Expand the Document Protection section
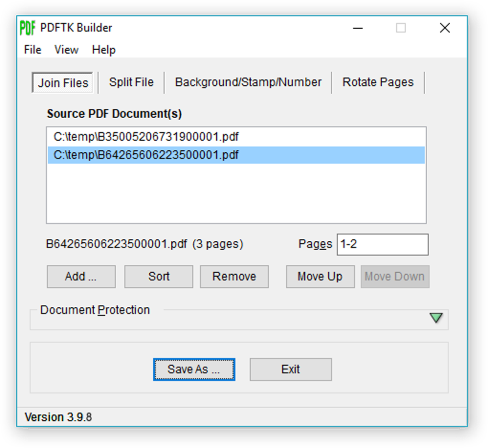The image size is (488, 448). (x=435, y=317)
